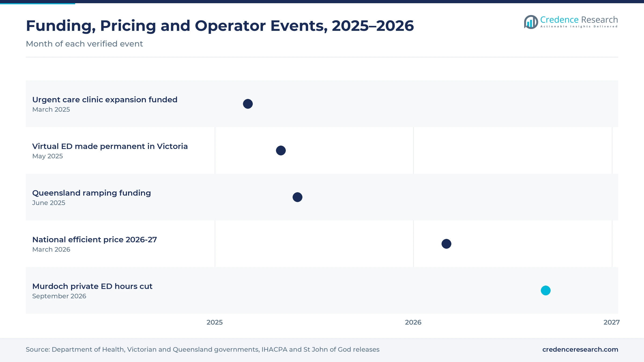This screenshot has width=644, height=362.
Task: Click the 2027 axis label
Action: point(612,322)
